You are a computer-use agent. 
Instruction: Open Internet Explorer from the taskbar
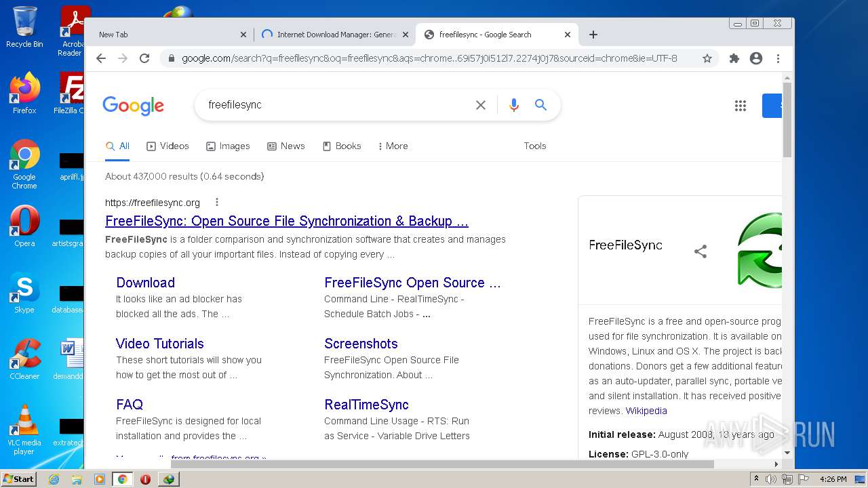[x=54, y=479]
